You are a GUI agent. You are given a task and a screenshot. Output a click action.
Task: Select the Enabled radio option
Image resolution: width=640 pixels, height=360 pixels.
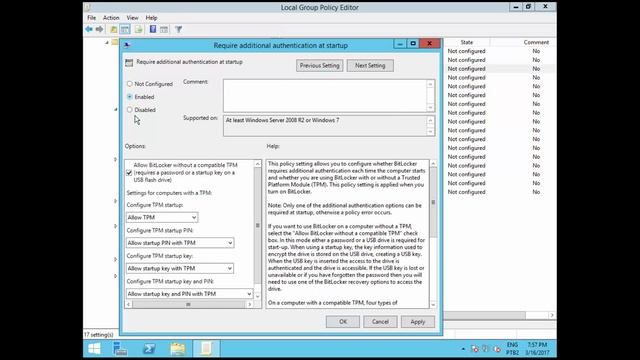pyautogui.click(x=129, y=97)
